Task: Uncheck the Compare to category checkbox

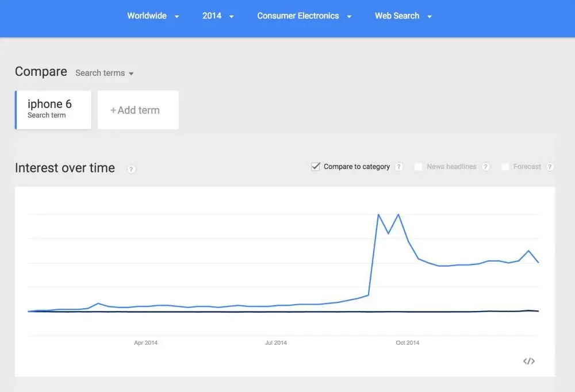Action: [315, 167]
